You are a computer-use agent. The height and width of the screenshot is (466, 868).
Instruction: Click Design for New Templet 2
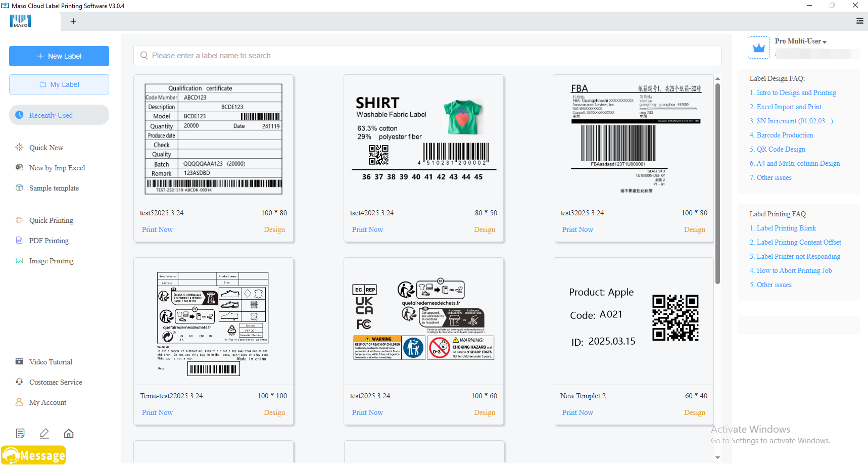(694, 412)
